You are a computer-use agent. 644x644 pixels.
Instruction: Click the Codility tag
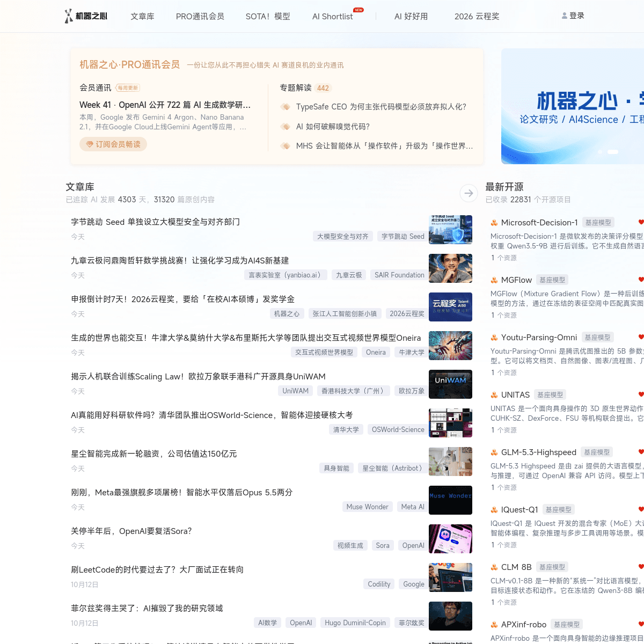pyautogui.click(x=379, y=584)
